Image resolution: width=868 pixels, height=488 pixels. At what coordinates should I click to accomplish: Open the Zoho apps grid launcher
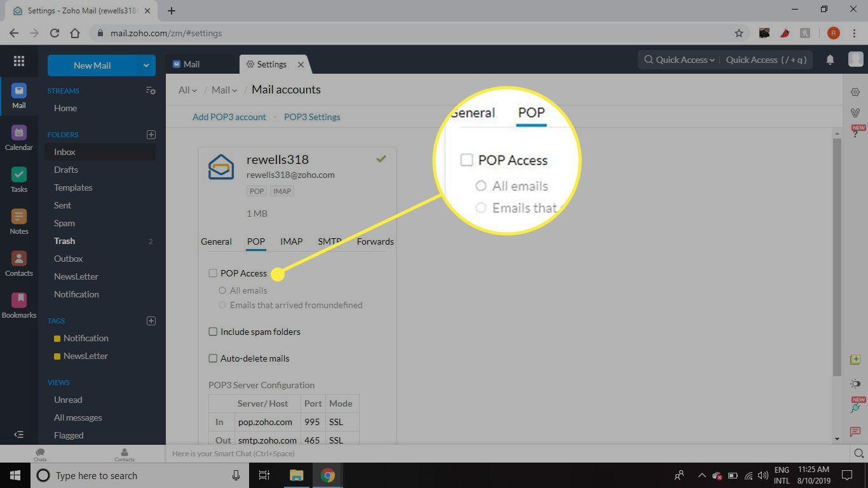[x=18, y=61]
